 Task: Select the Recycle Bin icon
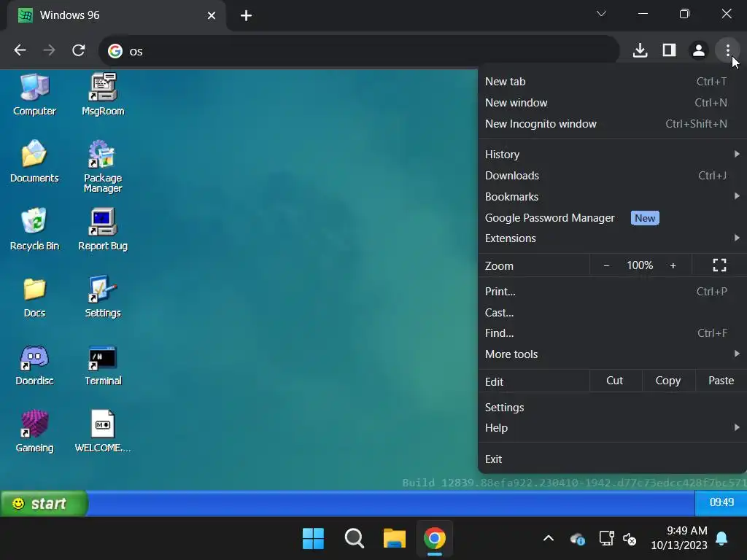[x=34, y=229]
